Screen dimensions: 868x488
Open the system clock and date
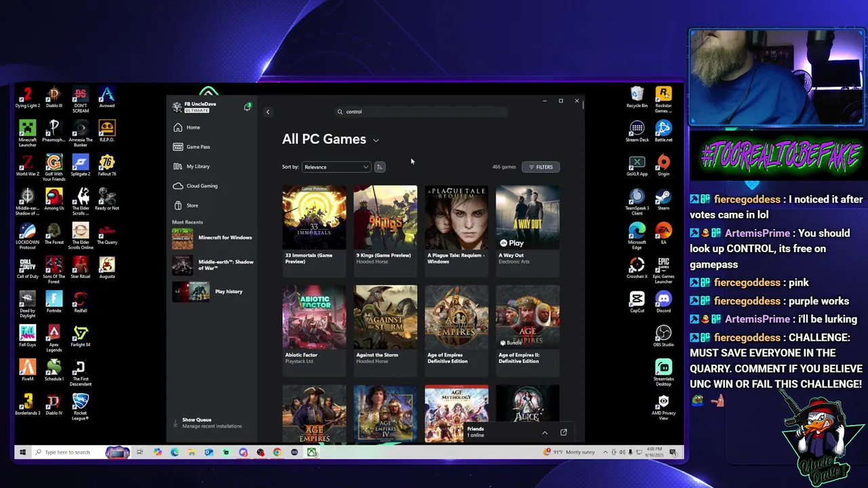click(x=656, y=452)
